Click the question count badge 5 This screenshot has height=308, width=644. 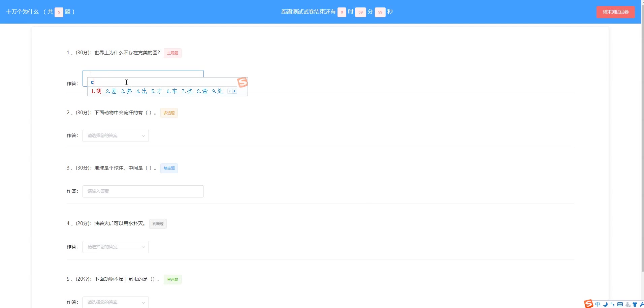click(59, 12)
